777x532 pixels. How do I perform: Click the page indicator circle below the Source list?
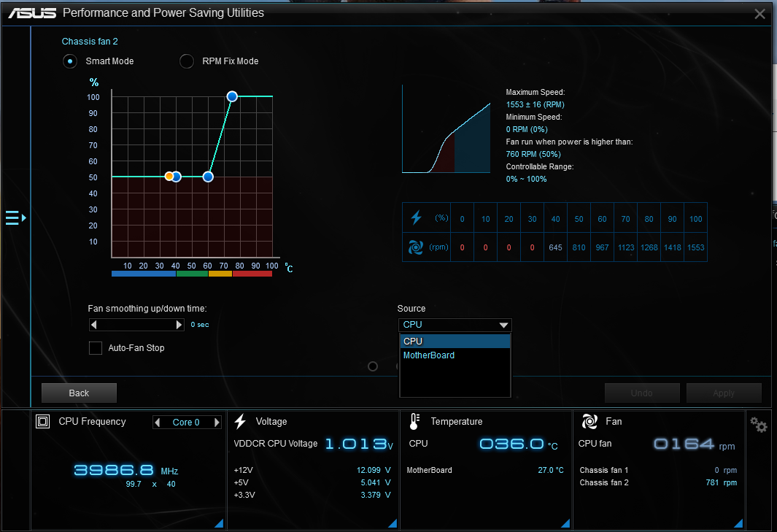[373, 366]
